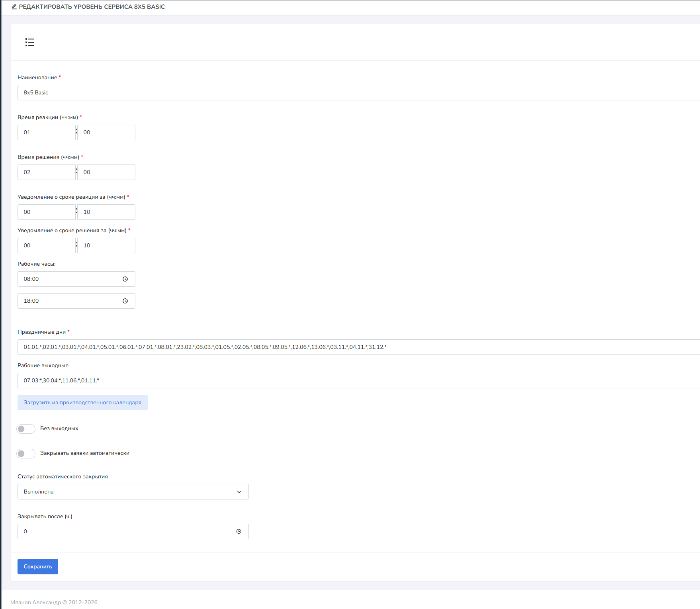Click the 'Рабочие выходные' dates field
This screenshot has height=609, width=700.
tap(358, 381)
